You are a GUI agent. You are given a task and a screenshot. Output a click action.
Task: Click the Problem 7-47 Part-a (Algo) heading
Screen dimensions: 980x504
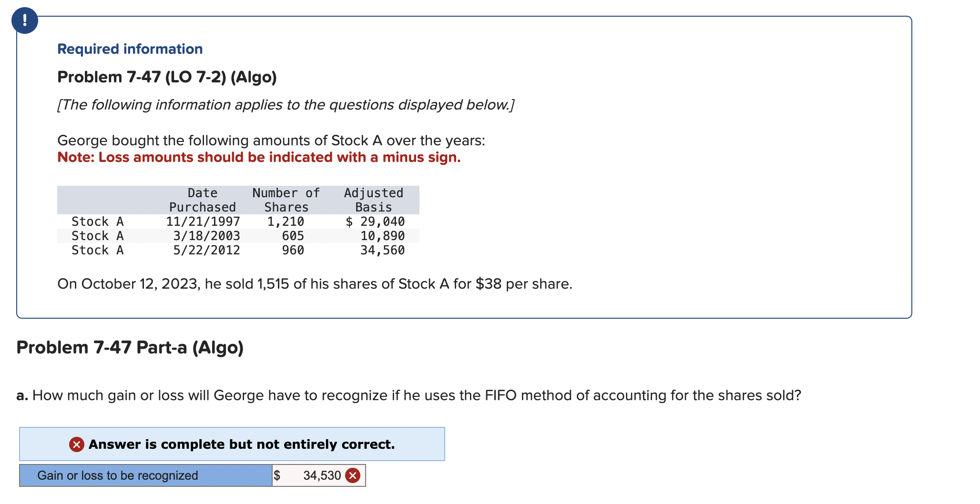coord(130,347)
